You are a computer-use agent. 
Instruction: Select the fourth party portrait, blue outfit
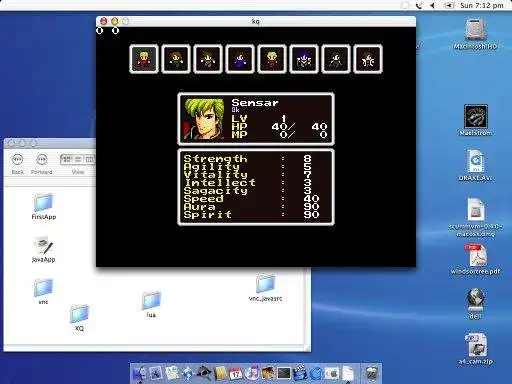(x=240, y=59)
